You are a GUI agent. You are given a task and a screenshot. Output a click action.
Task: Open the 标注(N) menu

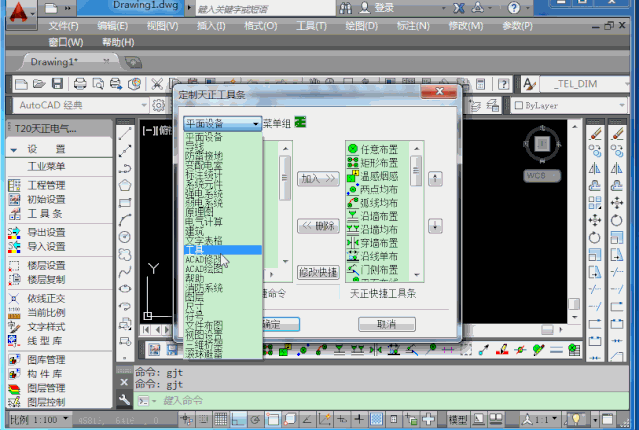coord(413,26)
